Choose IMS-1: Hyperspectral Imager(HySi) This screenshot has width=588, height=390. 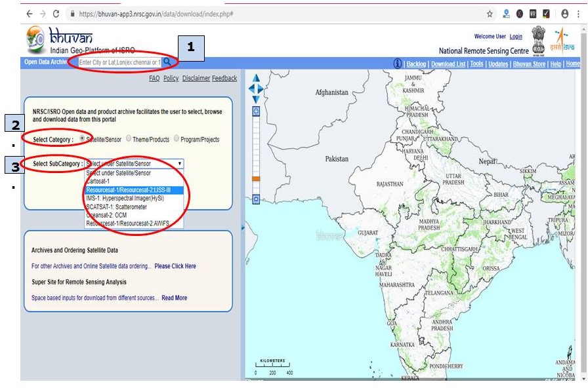(x=134, y=198)
